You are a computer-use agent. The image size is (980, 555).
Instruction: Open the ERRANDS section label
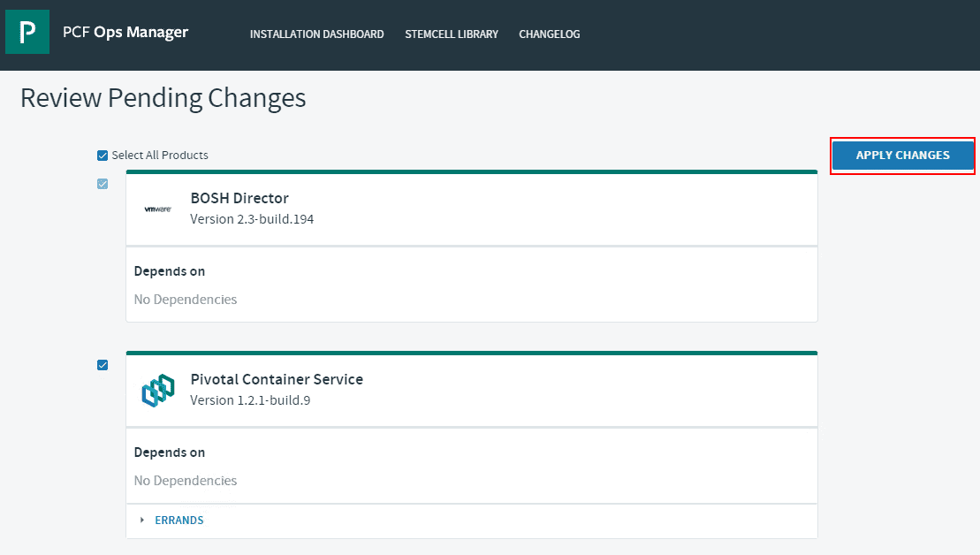tap(179, 521)
